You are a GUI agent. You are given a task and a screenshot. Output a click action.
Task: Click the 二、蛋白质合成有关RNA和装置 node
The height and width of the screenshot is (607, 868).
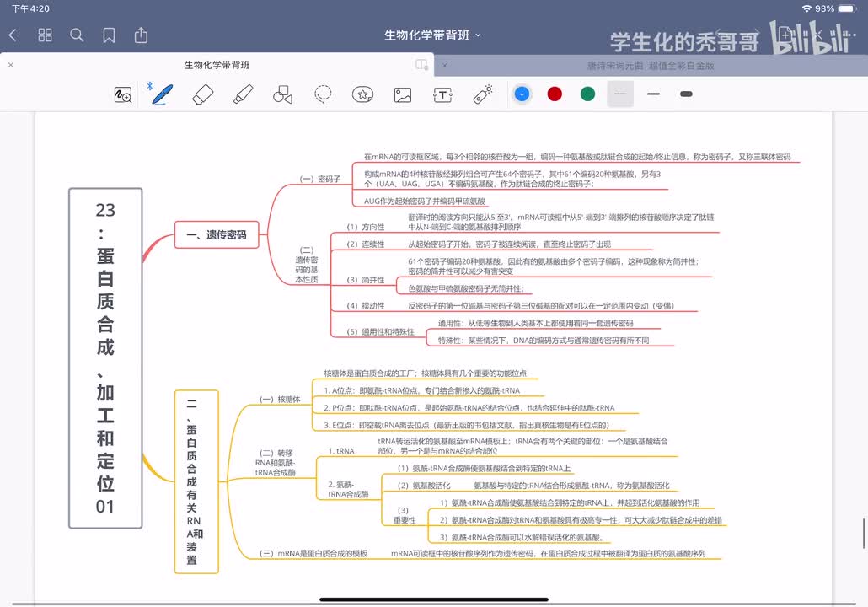196,482
